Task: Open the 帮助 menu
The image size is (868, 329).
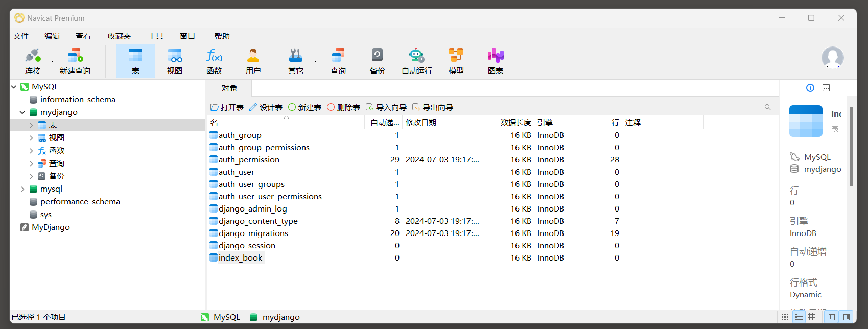Action: [x=222, y=36]
